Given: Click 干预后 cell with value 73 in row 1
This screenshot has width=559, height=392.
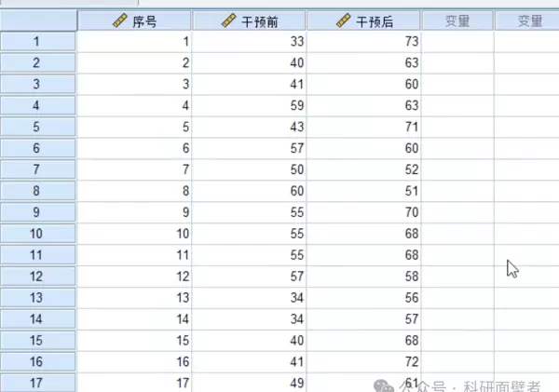Looking at the screenshot, I should pos(365,41).
